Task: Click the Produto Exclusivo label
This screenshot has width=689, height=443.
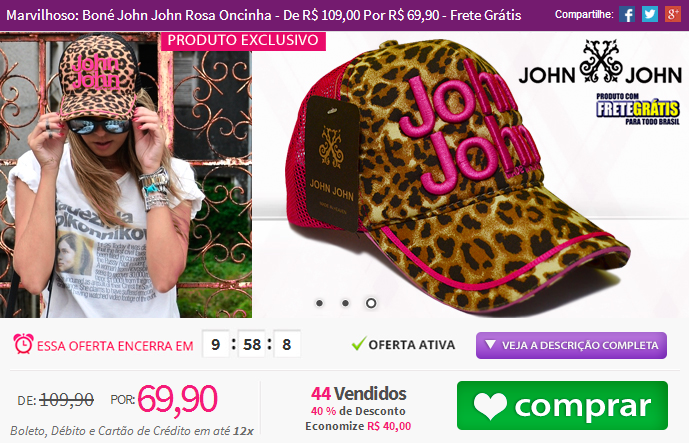Action: (x=243, y=40)
